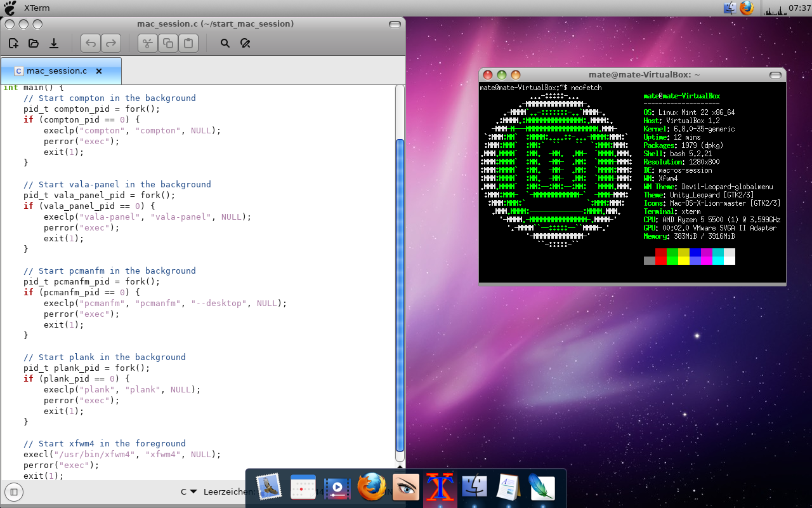Click the Redo button
Screen dimensions: 812x508
pos(111,43)
